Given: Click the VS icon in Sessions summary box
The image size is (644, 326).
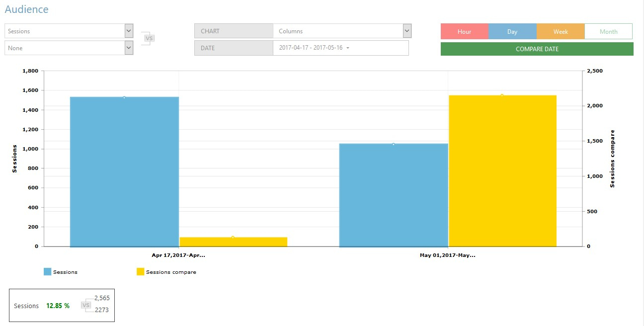Looking at the screenshot, I should (86, 306).
